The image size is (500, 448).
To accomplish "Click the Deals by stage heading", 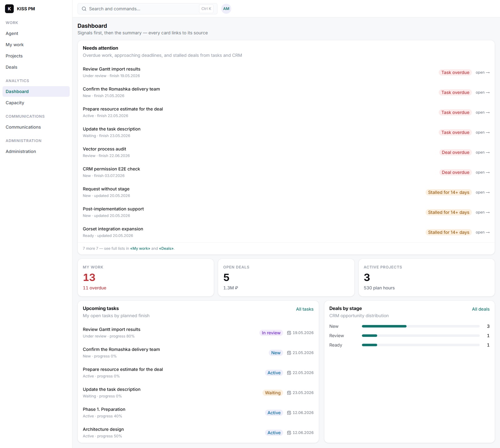I will click(x=345, y=308).
